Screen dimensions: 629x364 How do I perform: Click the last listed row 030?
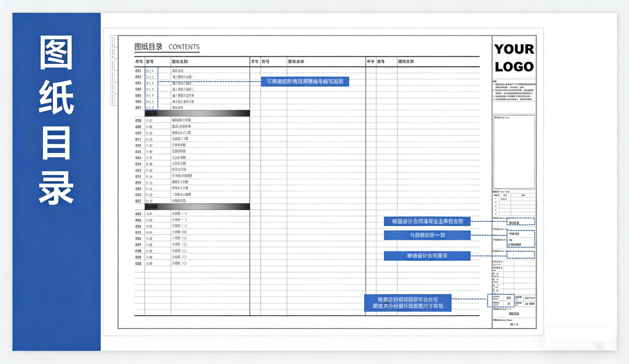click(184, 263)
